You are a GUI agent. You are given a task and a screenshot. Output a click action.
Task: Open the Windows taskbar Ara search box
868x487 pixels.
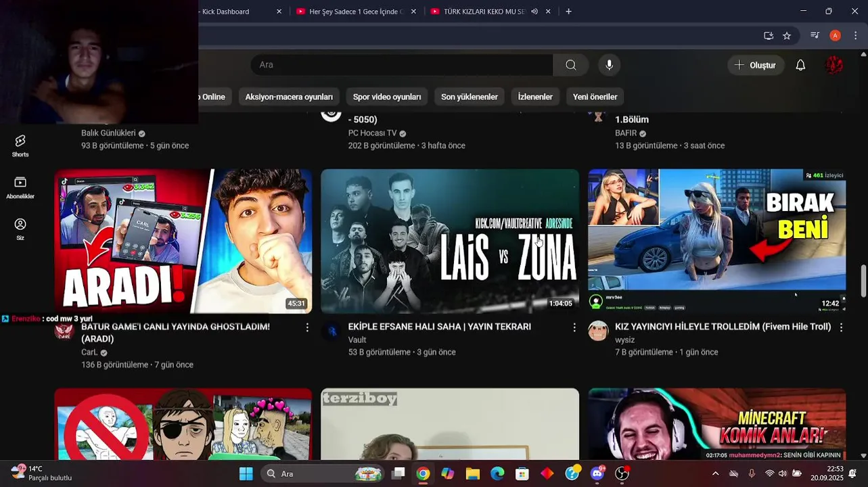pyautogui.click(x=323, y=473)
